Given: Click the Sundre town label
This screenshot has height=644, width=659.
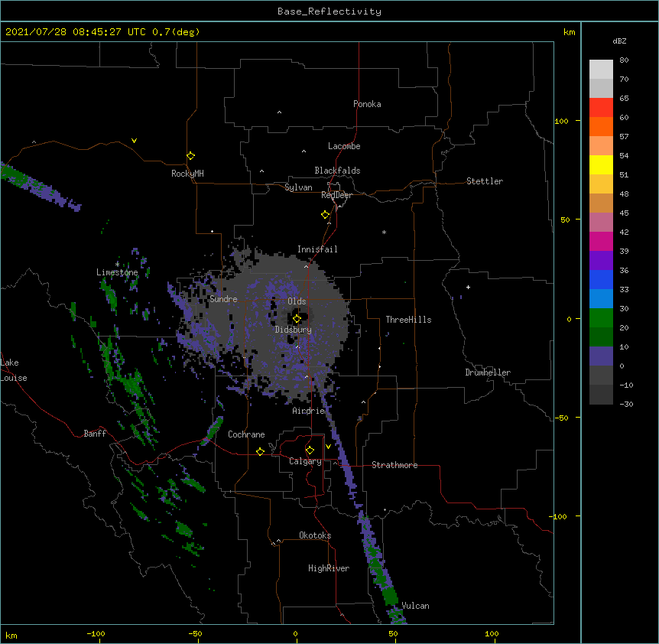Looking at the screenshot, I should click(223, 299).
